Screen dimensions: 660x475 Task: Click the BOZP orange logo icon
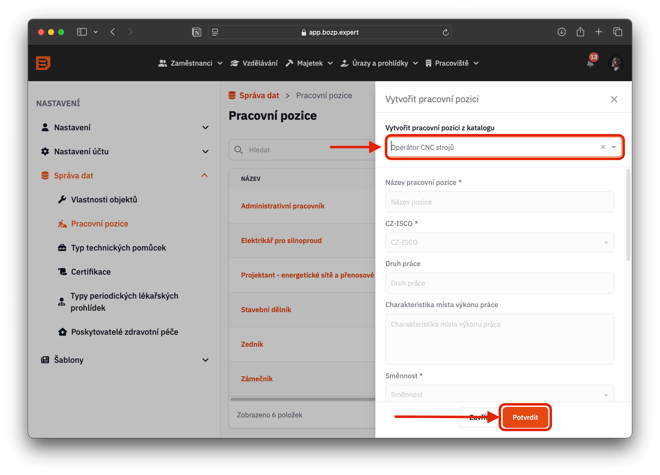pos(44,63)
